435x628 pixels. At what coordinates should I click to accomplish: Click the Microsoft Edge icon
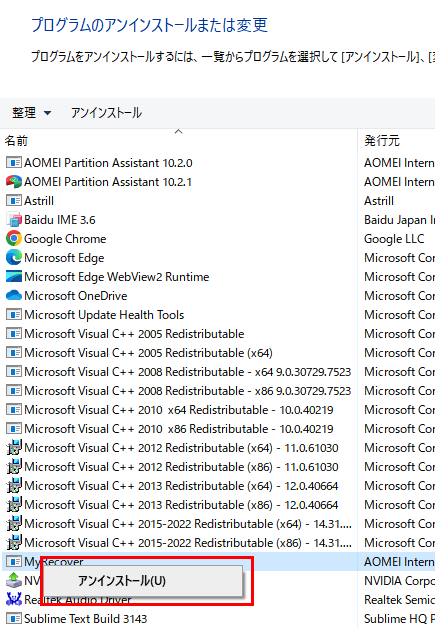tap(14, 258)
